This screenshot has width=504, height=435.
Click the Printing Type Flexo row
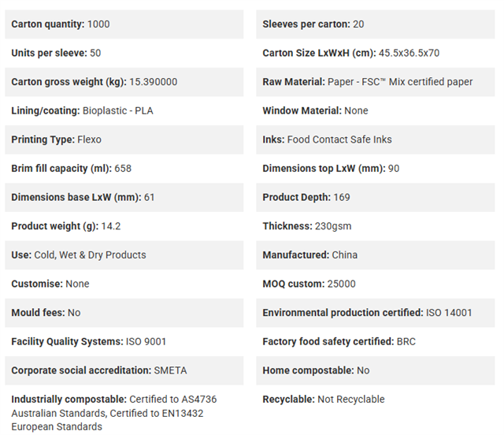tap(124, 139)
